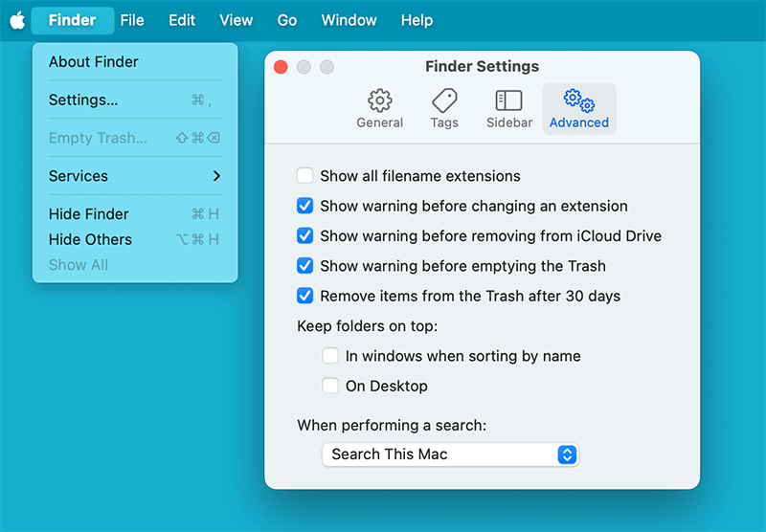Open the View menu
766x532 pixels.
[x=236, y=20]
